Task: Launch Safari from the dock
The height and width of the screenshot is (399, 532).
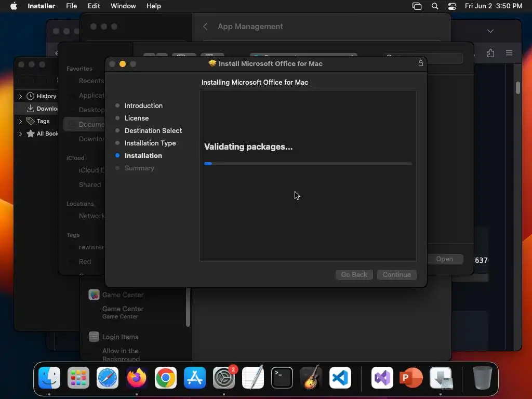Action: coord(108,377)
